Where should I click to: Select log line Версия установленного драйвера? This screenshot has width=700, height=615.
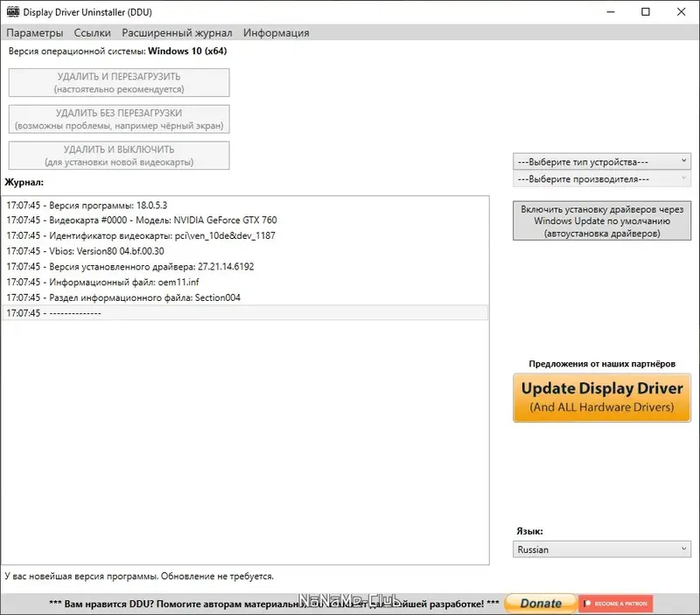245,267
